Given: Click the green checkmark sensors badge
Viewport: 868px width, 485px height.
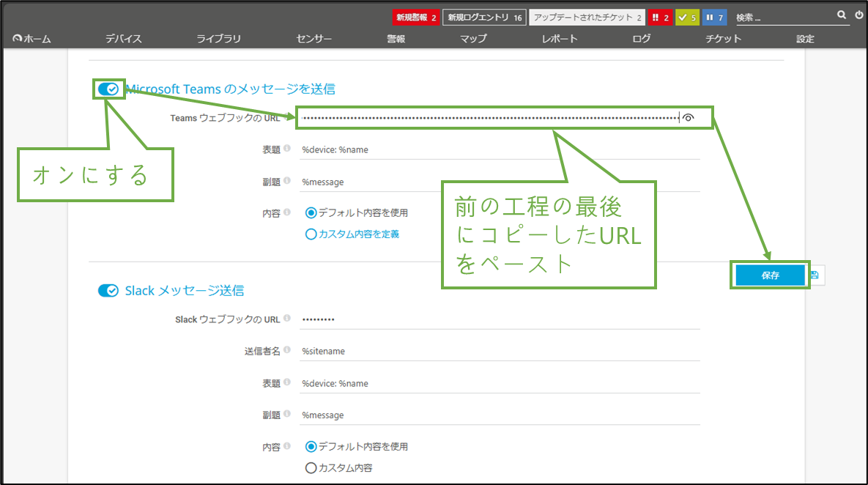Looking at the screenshot, I should tap(687, 17).
